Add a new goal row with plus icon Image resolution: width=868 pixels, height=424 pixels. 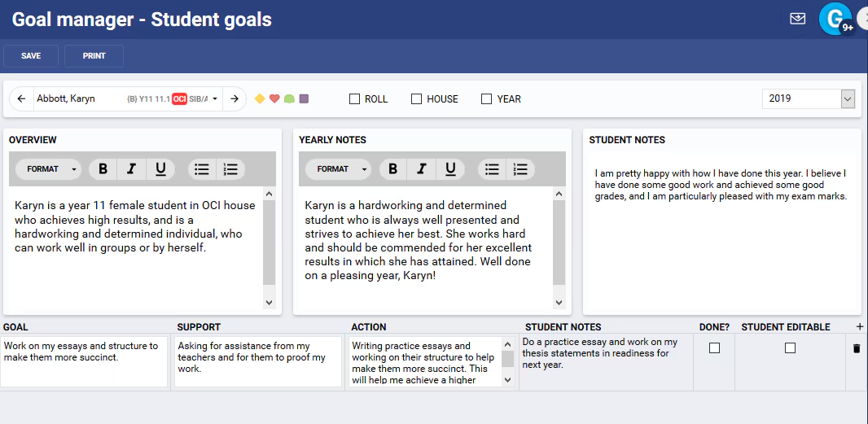[x=859, y=326]
